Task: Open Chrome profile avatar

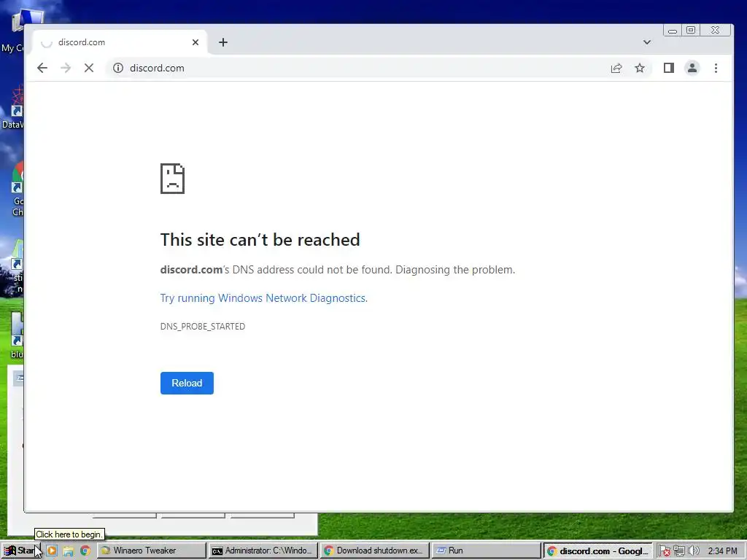Action: [x=692, y=68]
